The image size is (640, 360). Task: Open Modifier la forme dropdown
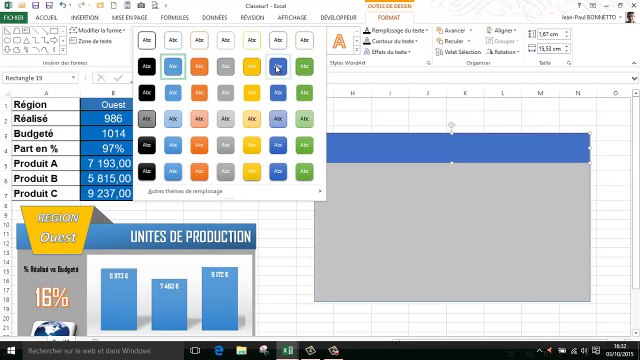pyautogui.click(x=98, y=31)
